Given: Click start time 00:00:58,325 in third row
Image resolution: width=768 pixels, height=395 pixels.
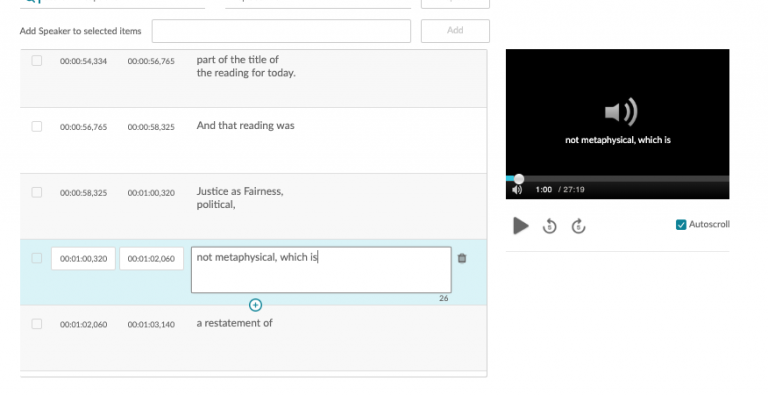Looking at the screenshot, I should pos(83,193).
